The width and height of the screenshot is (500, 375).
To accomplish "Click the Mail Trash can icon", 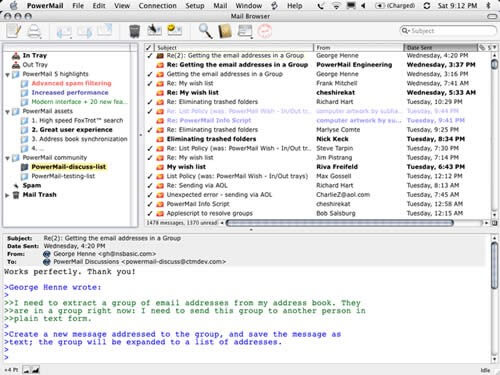I will [x=16, y=195].
